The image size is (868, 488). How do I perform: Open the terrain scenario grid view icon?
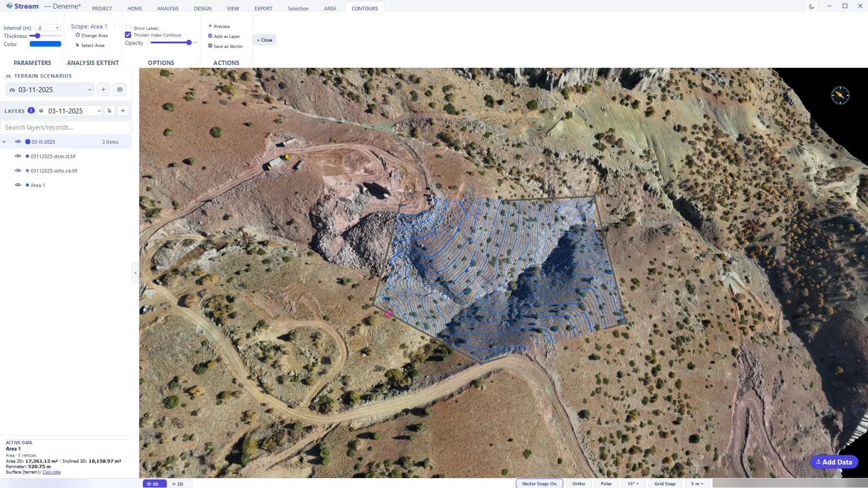click(120, 89)
